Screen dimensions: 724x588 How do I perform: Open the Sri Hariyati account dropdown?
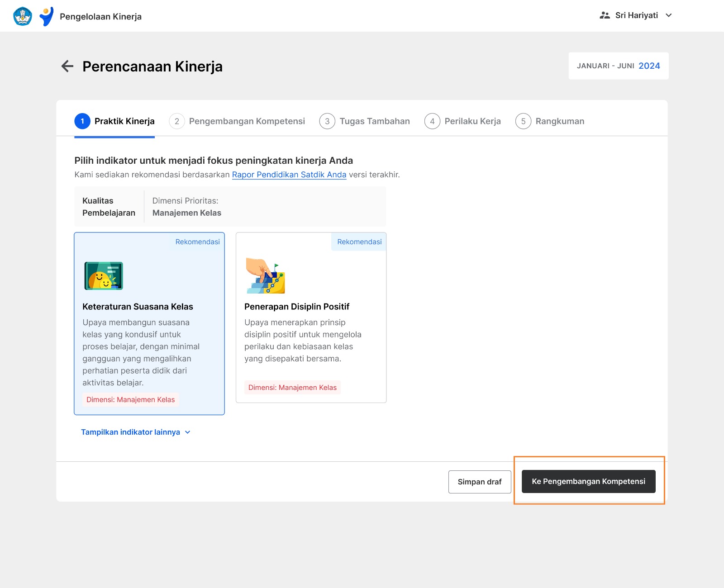(x=636, y=15)
